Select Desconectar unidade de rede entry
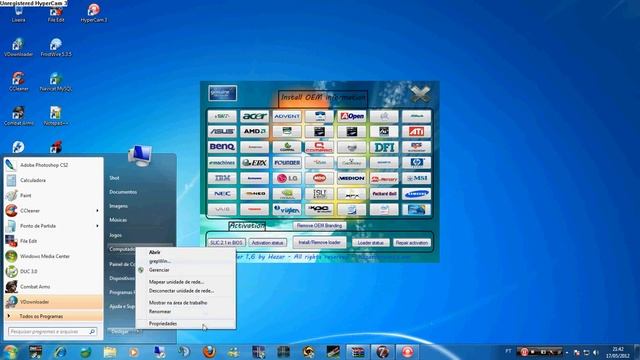Screen dimensions: 640x360 pos(186,291)
